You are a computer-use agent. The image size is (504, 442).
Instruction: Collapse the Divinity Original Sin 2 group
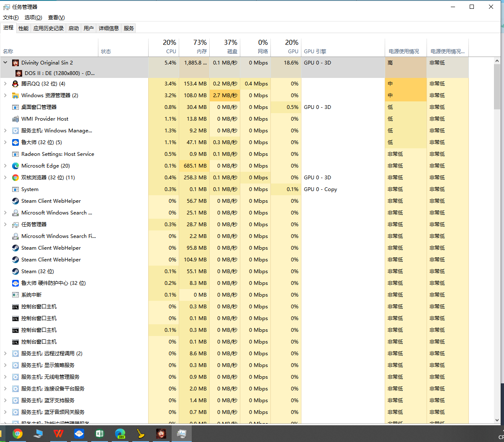[5, 62]
